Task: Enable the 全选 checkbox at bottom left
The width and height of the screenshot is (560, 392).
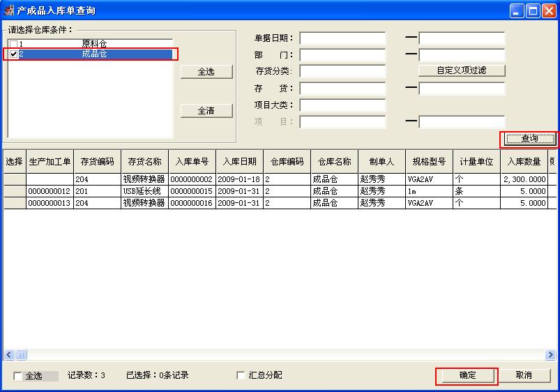Action: pyautogui.click(x=17, y=375)
